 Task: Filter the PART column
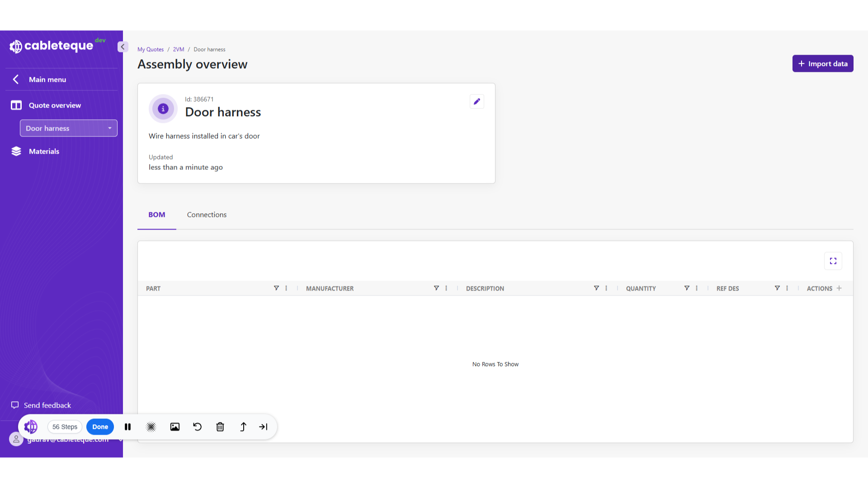coord(276,288)
